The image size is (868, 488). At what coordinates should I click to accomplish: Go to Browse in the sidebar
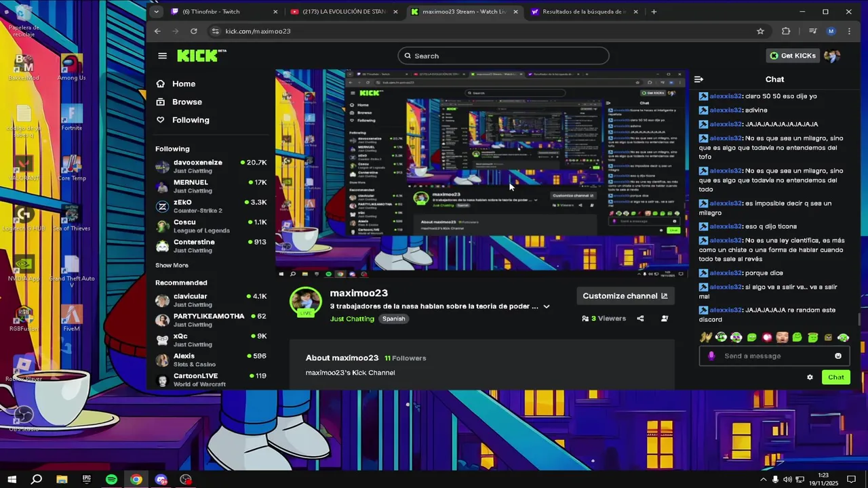click(x=179, y=102)
